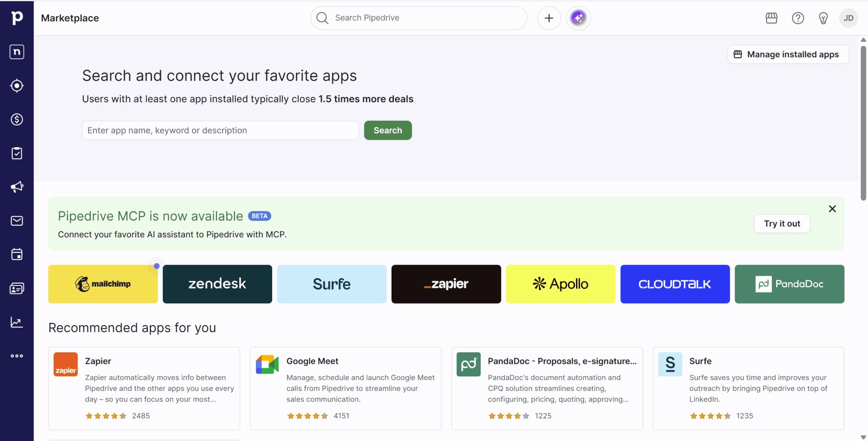Open Insights chart icon in sidebar
Viewport: 868px width, 441px height.
coord(17,322)
